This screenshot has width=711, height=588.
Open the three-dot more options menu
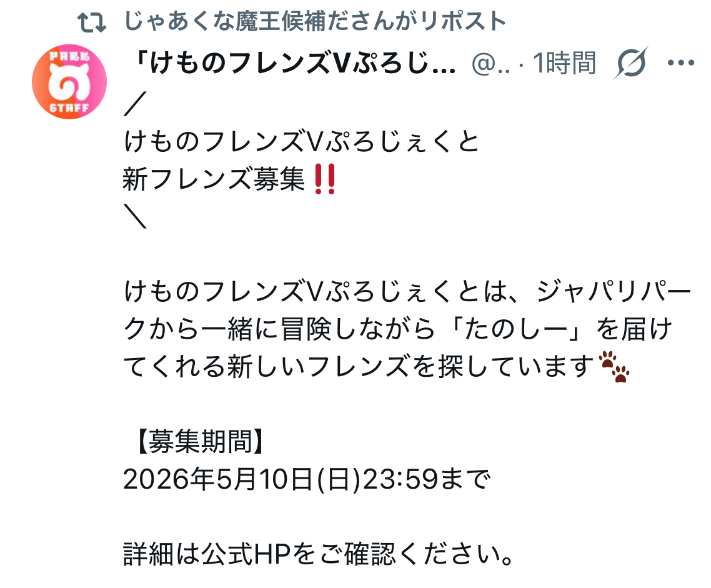point(681,62)
